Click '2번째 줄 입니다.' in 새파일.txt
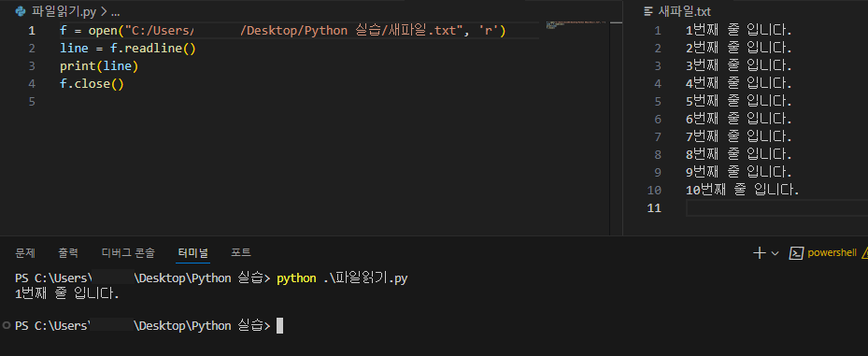Screen dimensions: 868x356 (x=738, y=49)
